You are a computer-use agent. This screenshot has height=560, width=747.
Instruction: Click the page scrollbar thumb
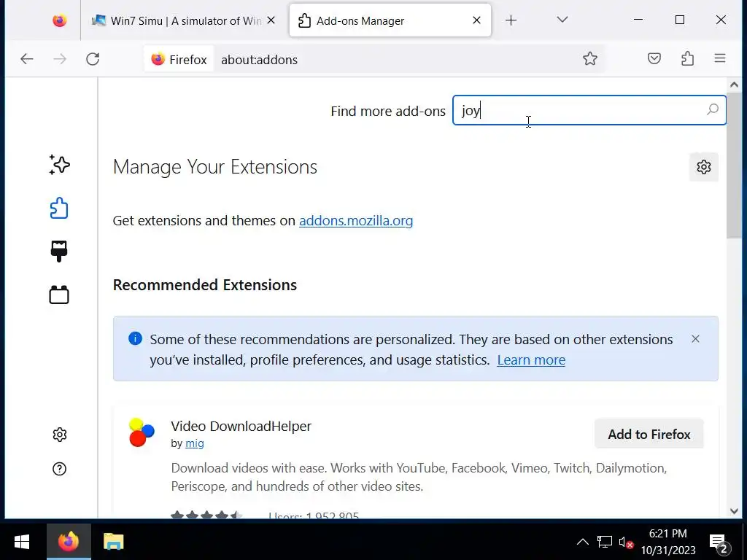tap(734, 167)
